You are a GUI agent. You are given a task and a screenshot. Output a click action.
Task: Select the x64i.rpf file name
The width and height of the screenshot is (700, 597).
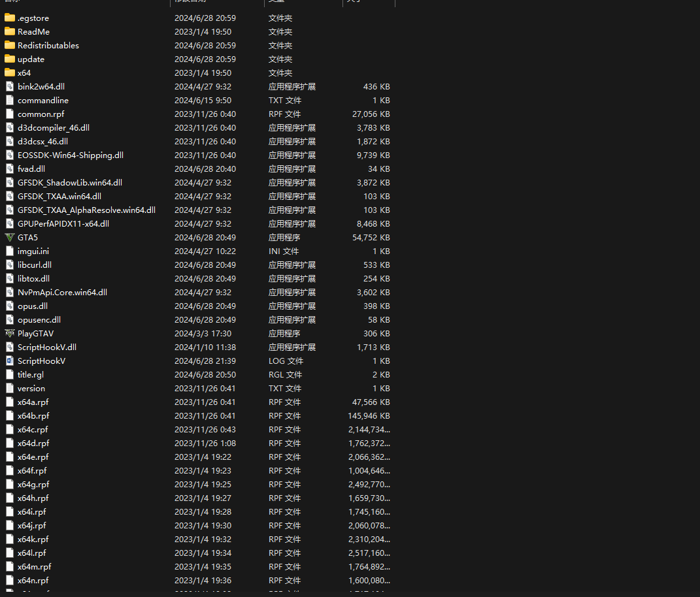coord(31,512)
